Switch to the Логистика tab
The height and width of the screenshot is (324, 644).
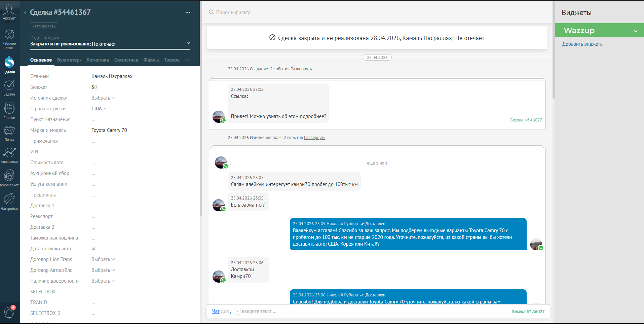coord(98,60)
